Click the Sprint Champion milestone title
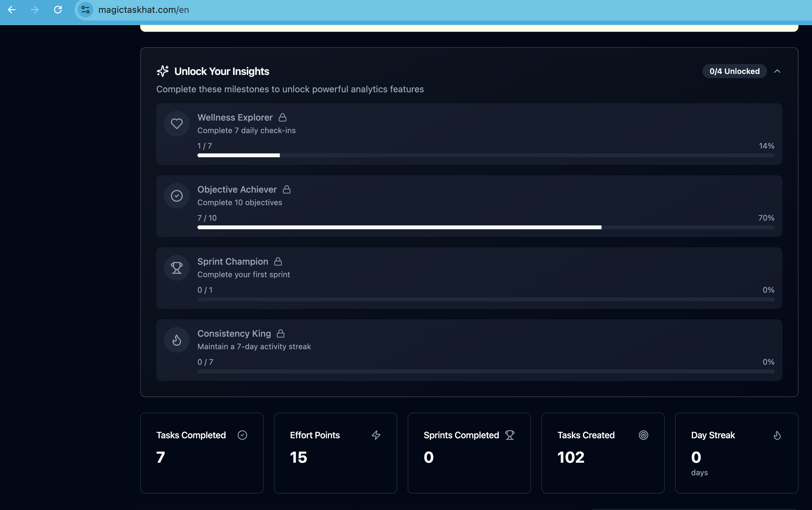Viewport: 812px width, 510px height. pyautogui.click(x=233, y=261)
